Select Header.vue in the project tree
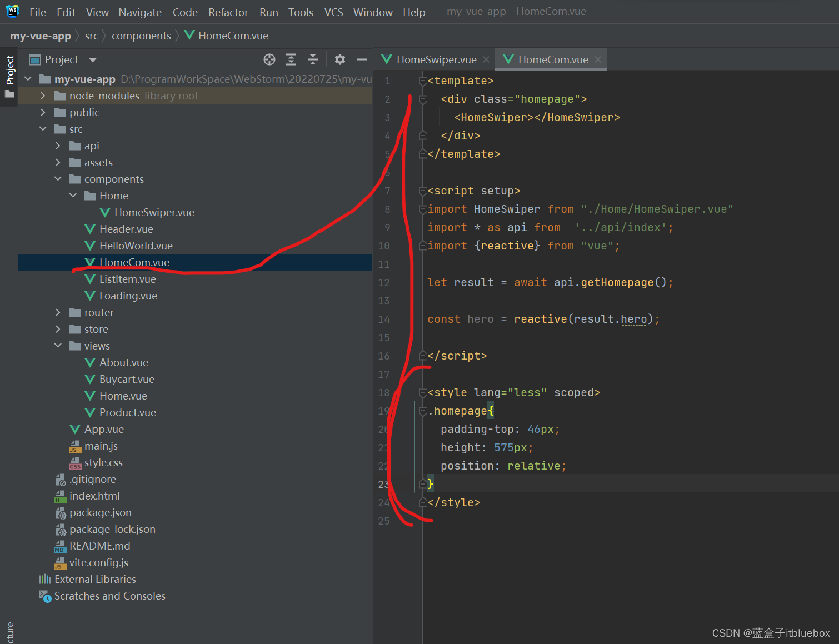The image size is (839, 644). [126, 229]
